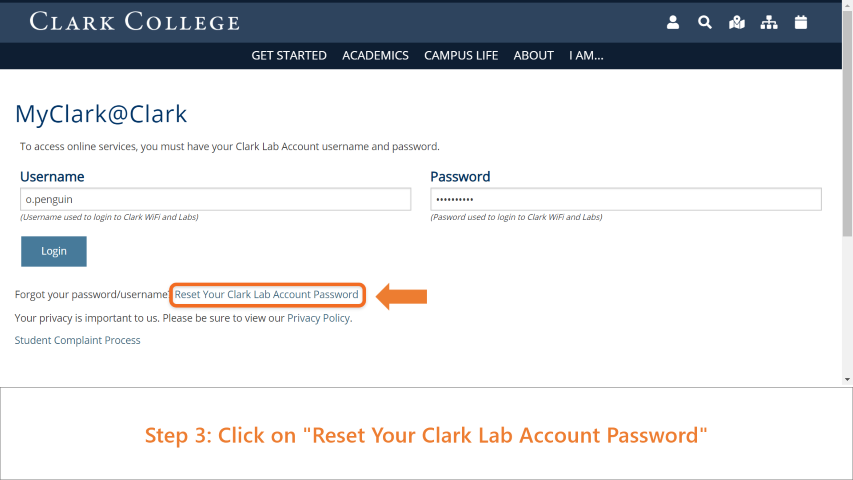Click the Clark College logo
Viewport: 853px width, 480px height.
(x=134, y=22)
